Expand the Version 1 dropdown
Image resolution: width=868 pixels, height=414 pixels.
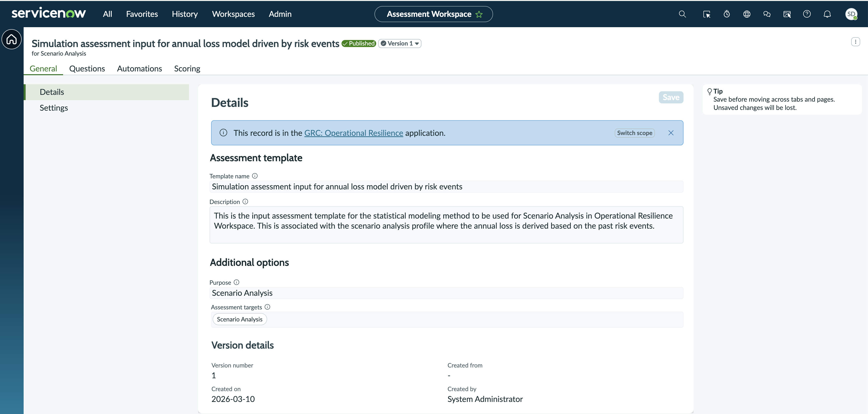click(400, 44)
